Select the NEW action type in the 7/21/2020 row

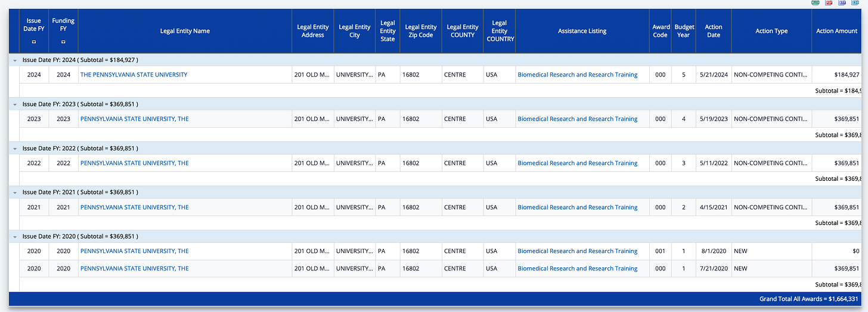pyautogui.click(x=771, y=268)
